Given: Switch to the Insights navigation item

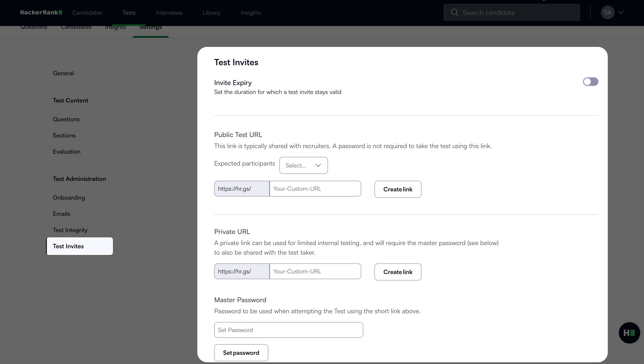Looking at the screenshot, I should (251, 13).
